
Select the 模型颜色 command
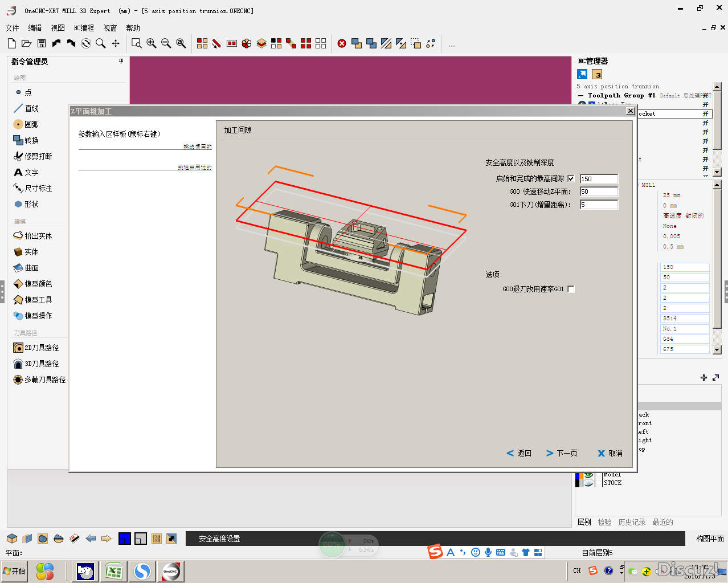pos(32,284)
